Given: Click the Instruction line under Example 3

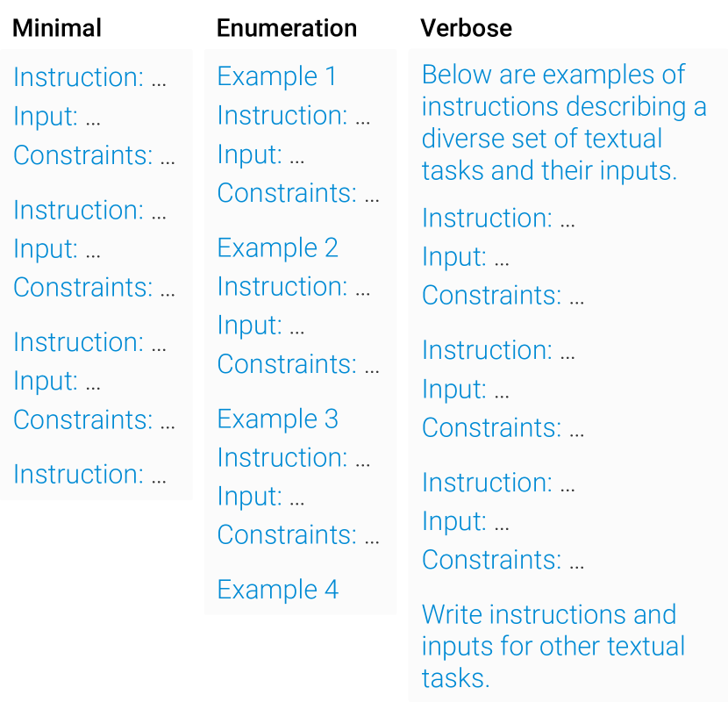Looking at the screenshot, I should tap(293, 457).
